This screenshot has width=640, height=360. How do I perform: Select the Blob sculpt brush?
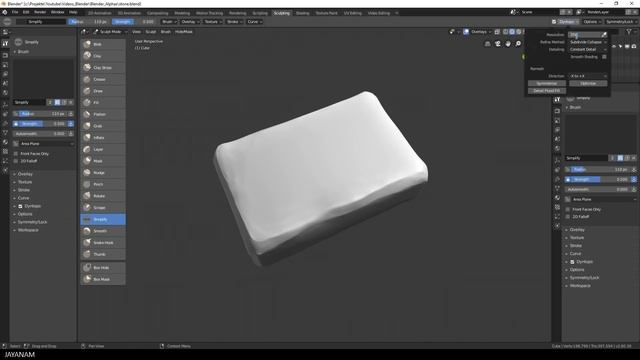pyautogui.click(x=103, y=44)
